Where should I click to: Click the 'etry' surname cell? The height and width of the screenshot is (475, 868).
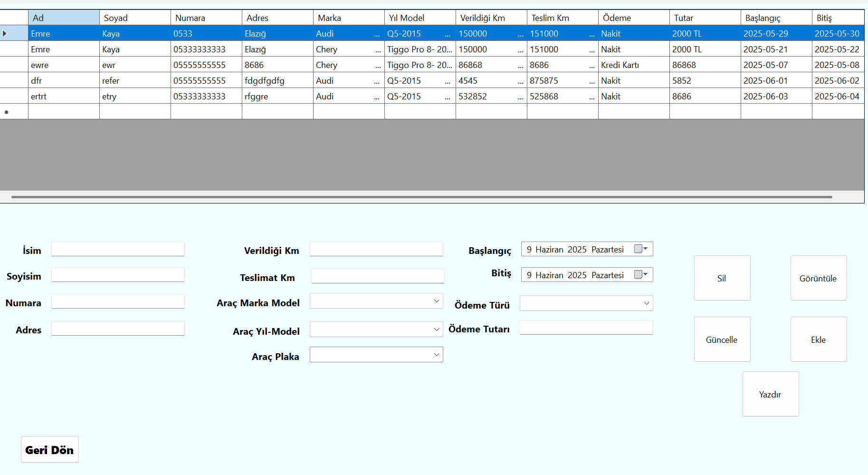135,96
